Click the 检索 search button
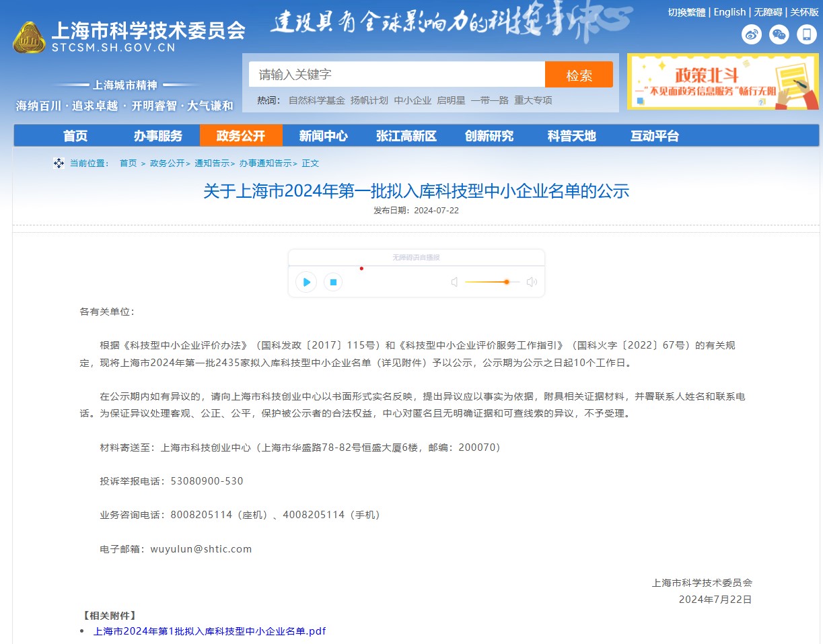 579,74
